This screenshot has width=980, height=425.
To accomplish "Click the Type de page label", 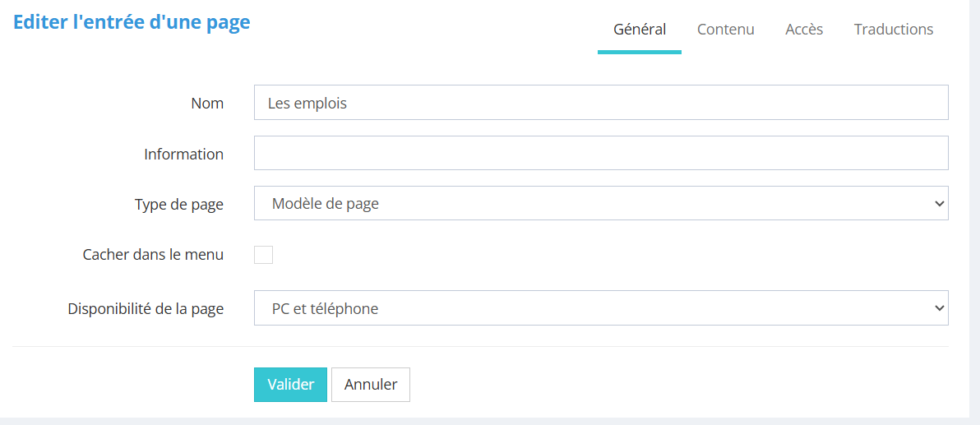I will (178, 205).
